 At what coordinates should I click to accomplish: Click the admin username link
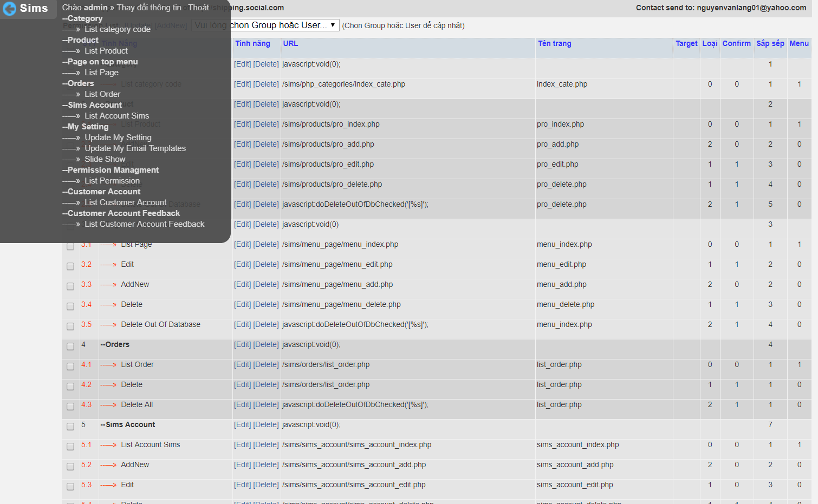96,8
